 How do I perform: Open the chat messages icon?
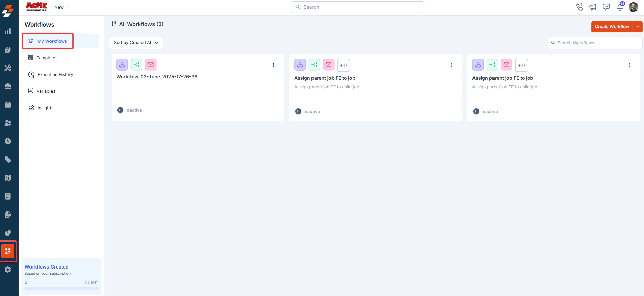pyautogui.click(x=606, y=7)
